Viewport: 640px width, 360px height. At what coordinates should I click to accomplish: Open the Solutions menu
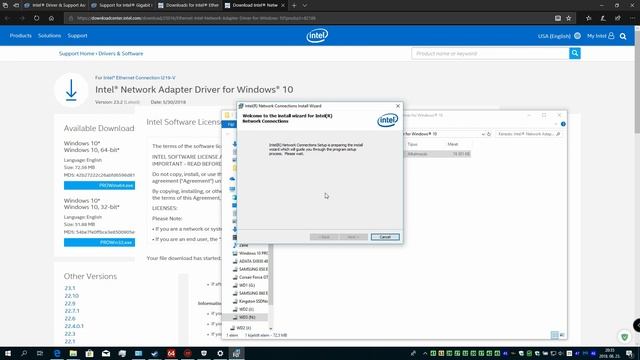point(49,36)
